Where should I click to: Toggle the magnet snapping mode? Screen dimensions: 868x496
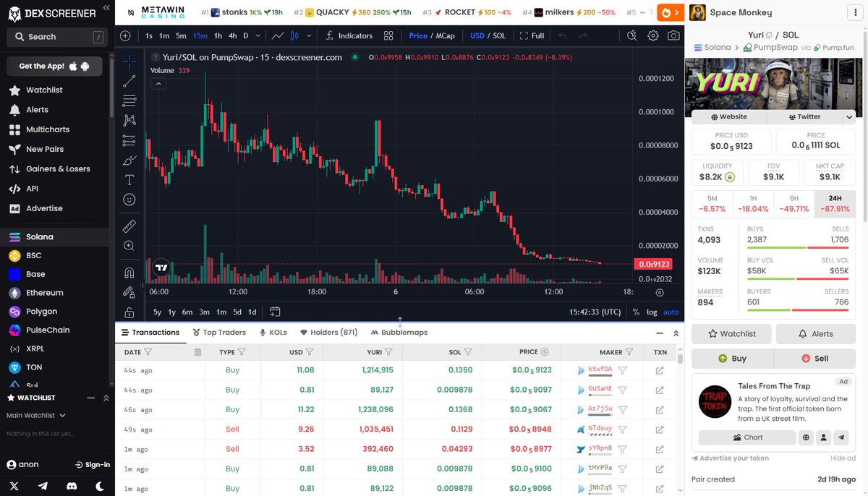pyautogui.click(x=129, y=273)
